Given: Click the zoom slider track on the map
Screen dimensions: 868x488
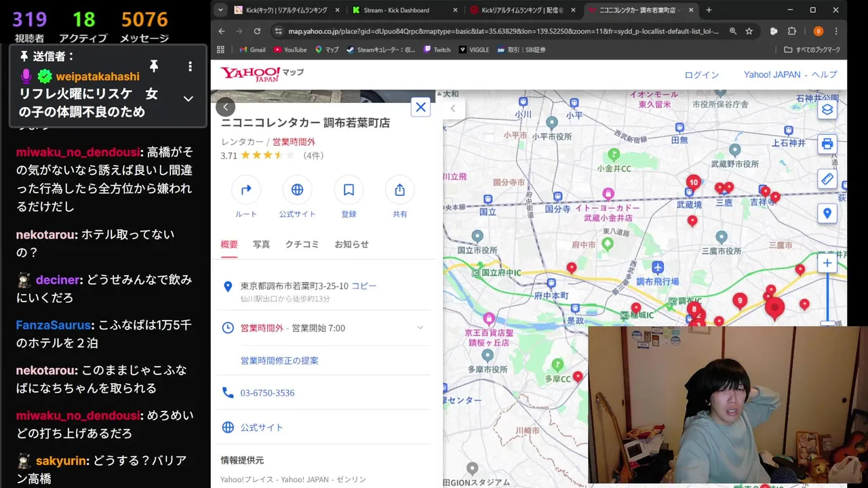Looking at the screenshot, I should pyautogui.click(x=827, y=298).
